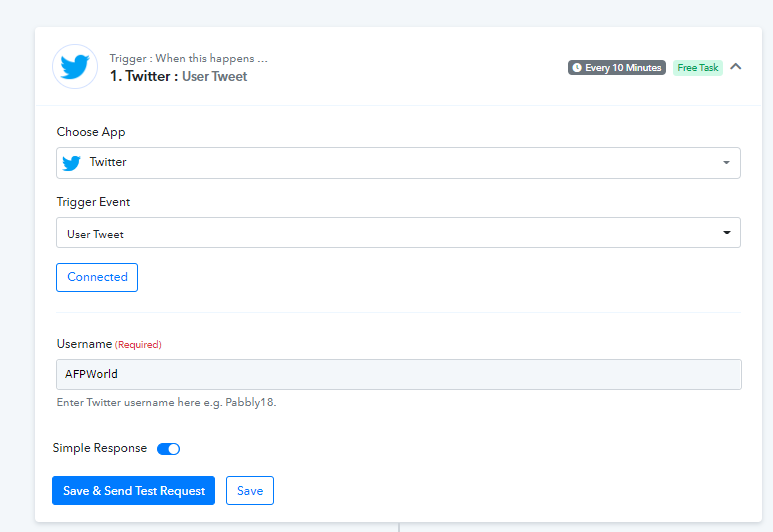Click the Every 10 Minutes badge
The image size is (773, 532).
pos(617,68)
